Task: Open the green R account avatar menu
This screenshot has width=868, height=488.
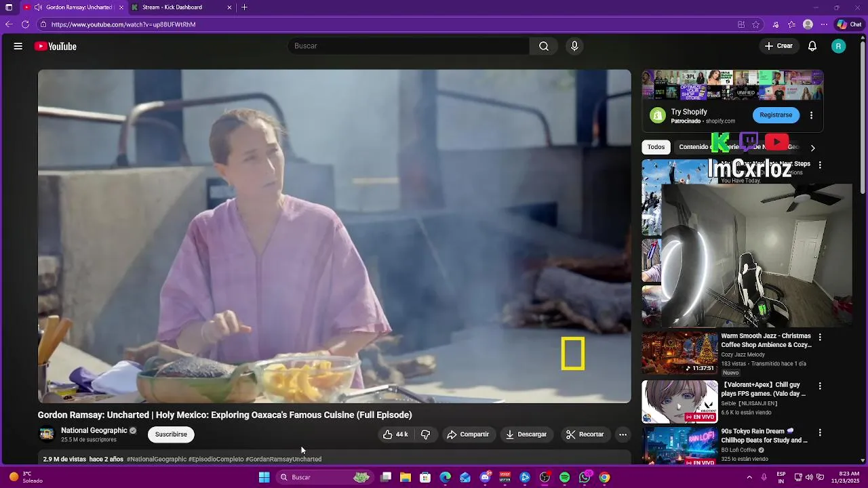Action: (839, 46)
